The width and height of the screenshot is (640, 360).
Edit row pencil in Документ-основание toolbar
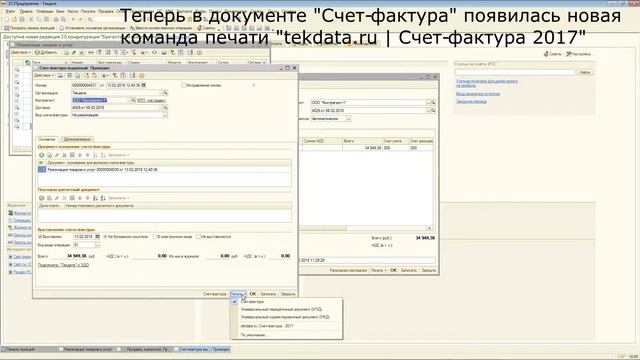(57, 155)
